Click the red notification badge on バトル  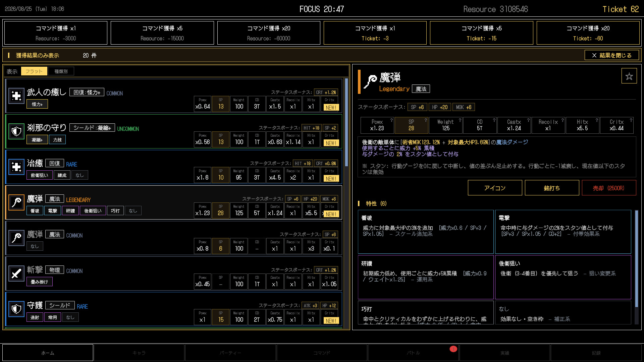453,349
